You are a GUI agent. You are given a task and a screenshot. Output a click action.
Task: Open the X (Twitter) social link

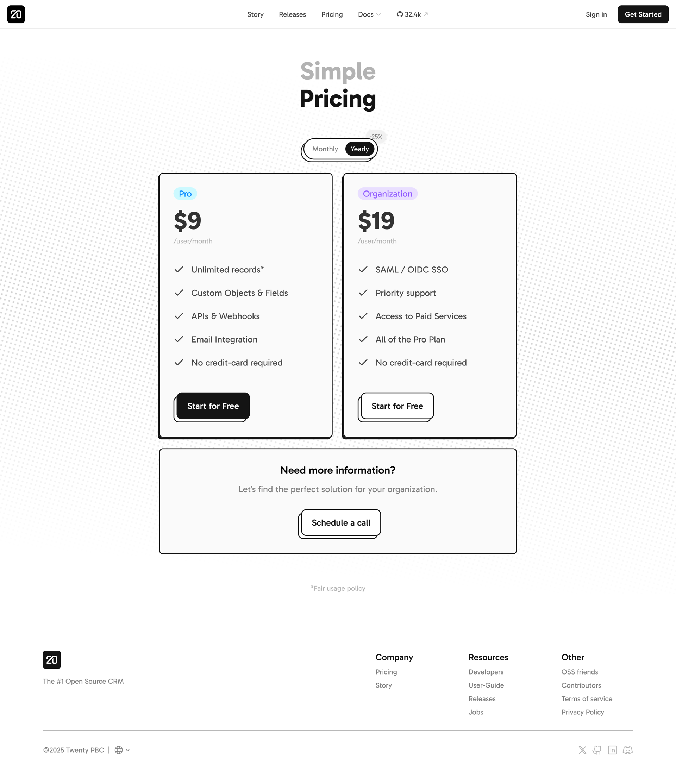pos(582,750)
